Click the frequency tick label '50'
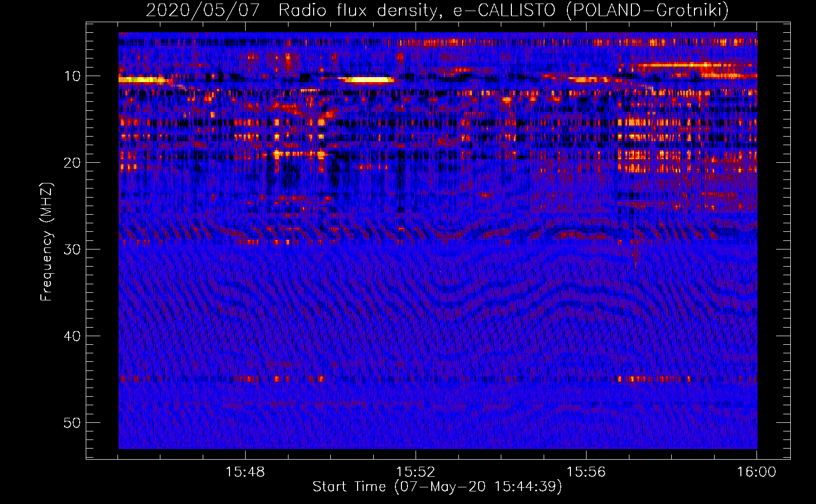The height and width of the screenshot is (504, 816). [73, 423]
